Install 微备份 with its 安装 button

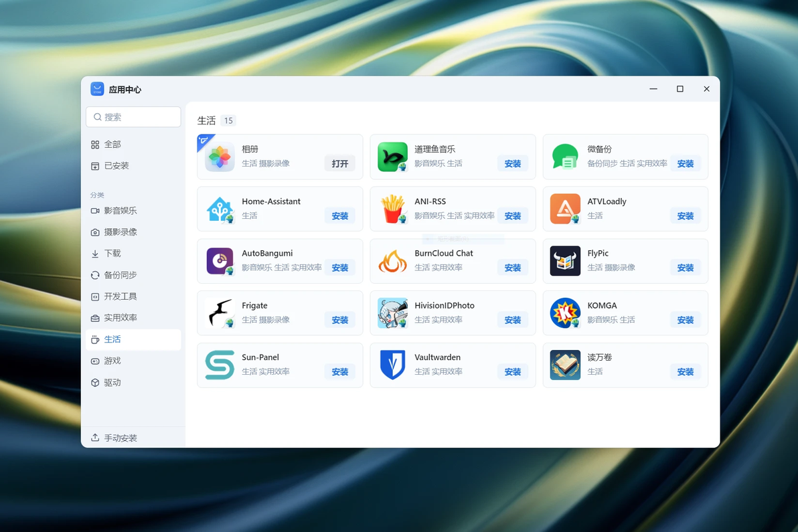point(685,163)
